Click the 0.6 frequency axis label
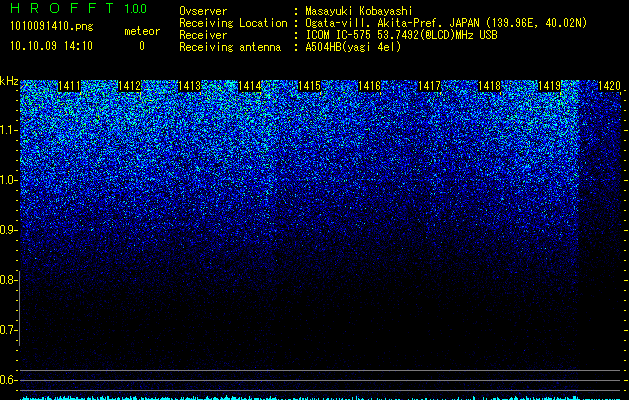Viewport: 629px width, 400px height. pyautogui.click(x=9, y=380)
